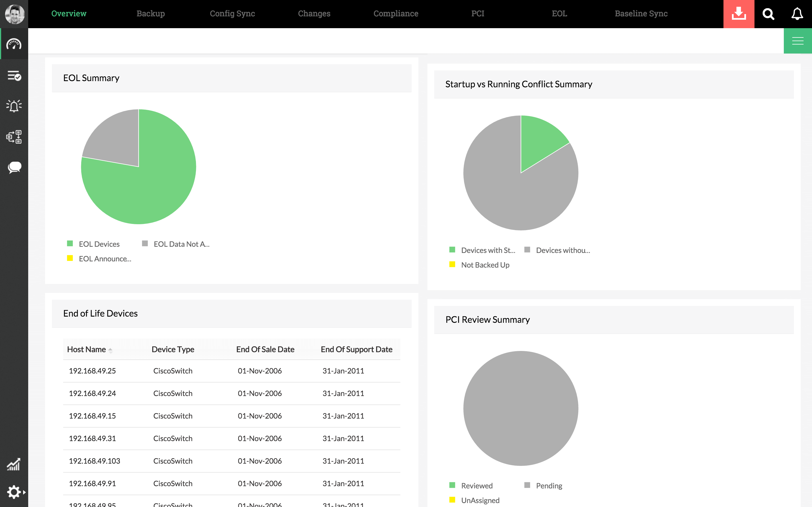Viewport: 812px width, 507px height.
Task: Sort table by Host Name column arrow
Action: pos(111,350)
